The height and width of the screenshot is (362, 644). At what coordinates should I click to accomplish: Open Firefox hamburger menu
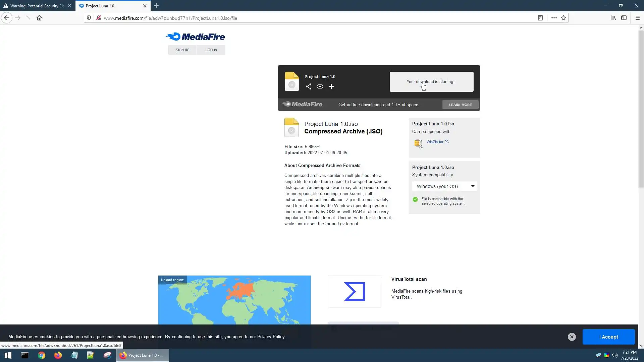[637, 18]
